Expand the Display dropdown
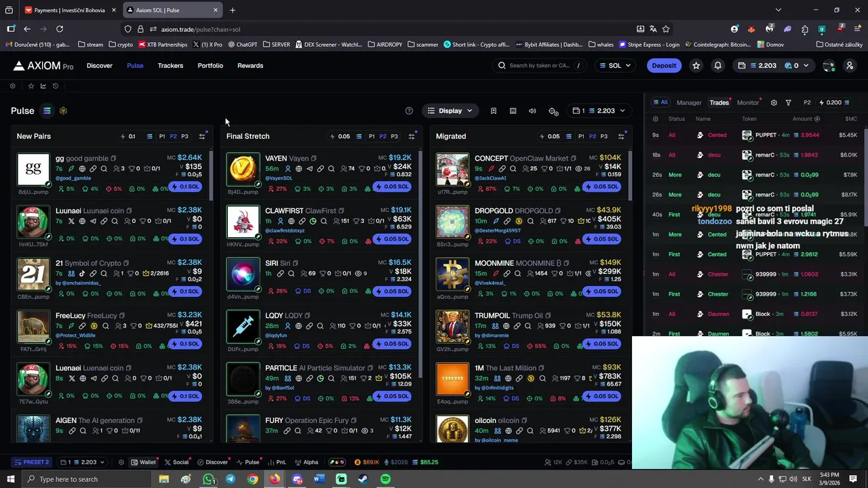This screenshot has width=868, height=488. click(x=450, y=111)
